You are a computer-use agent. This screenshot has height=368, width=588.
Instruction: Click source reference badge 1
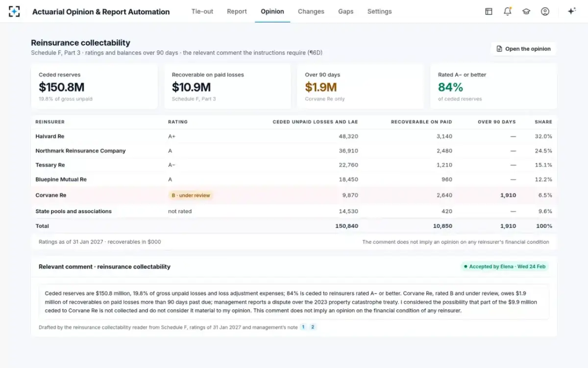click(x=303, y=327)
